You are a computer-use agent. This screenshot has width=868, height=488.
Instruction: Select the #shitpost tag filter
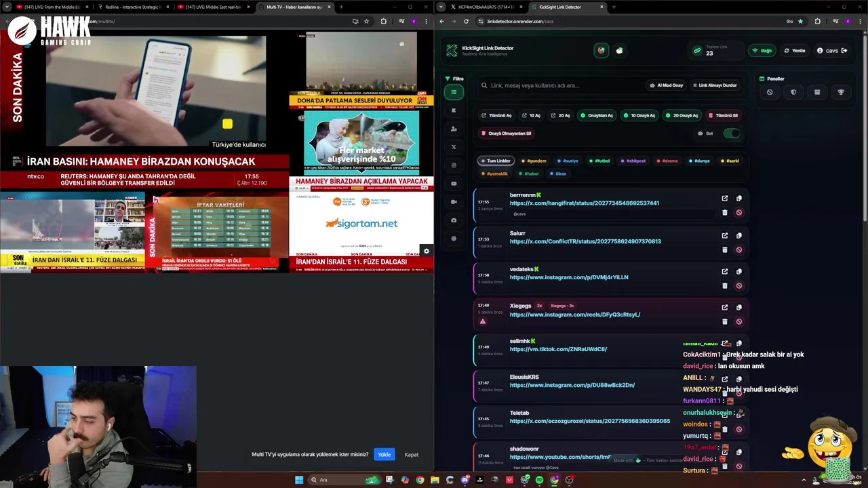[633, 161]
